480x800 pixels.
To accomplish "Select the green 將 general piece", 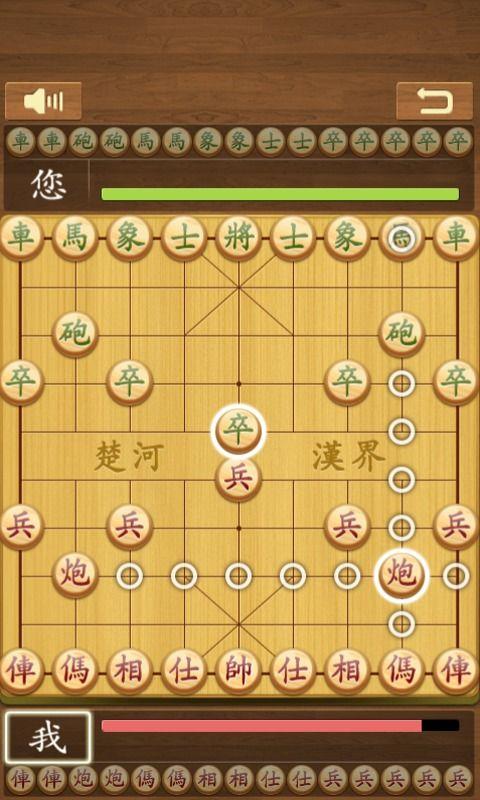I will pos(239,238).
